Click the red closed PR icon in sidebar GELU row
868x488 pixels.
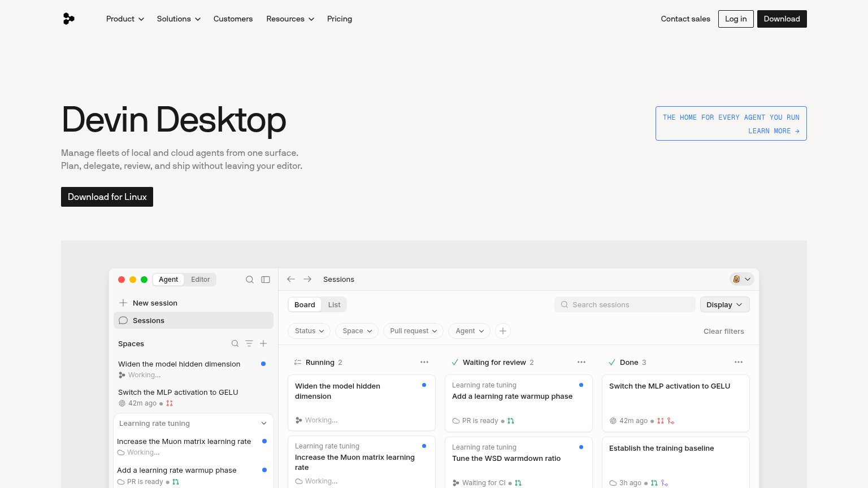click(x=170, y=403)
